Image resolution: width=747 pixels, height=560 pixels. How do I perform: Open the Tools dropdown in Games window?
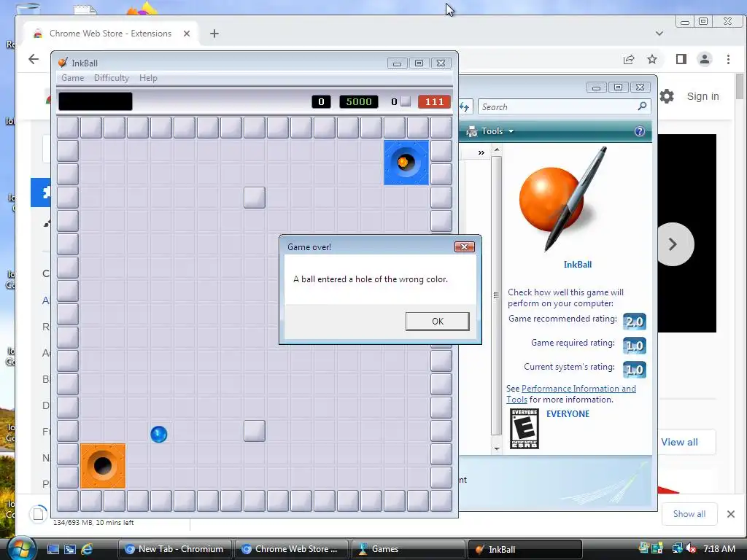coord(491,131)
